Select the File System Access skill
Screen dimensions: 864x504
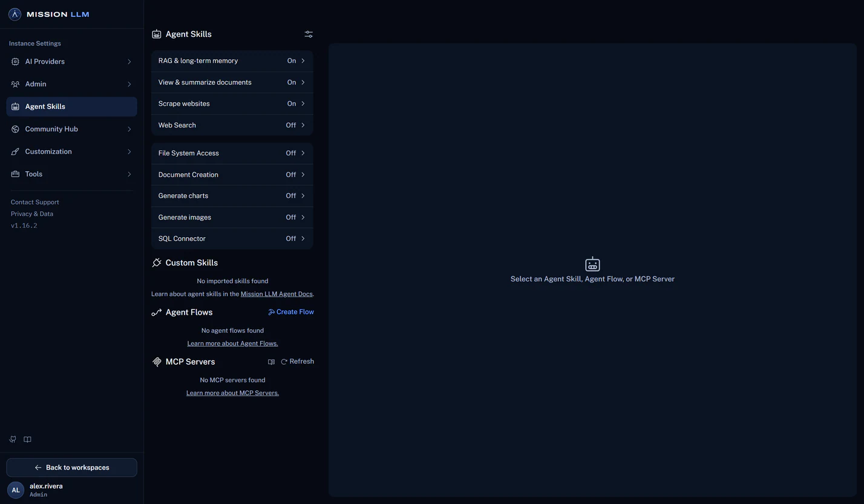(x=232, y=153)
